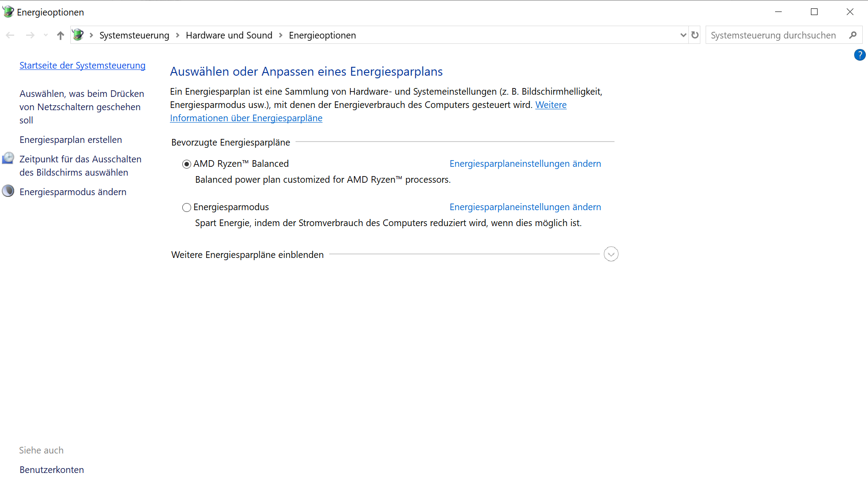Open Startseite der Systemsteuerung link

pos(82,65)
